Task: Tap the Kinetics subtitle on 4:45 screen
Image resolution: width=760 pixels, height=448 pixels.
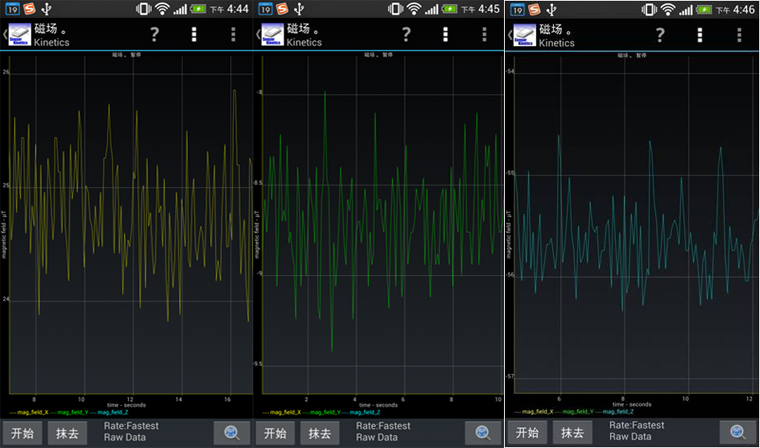Action: 304,42
